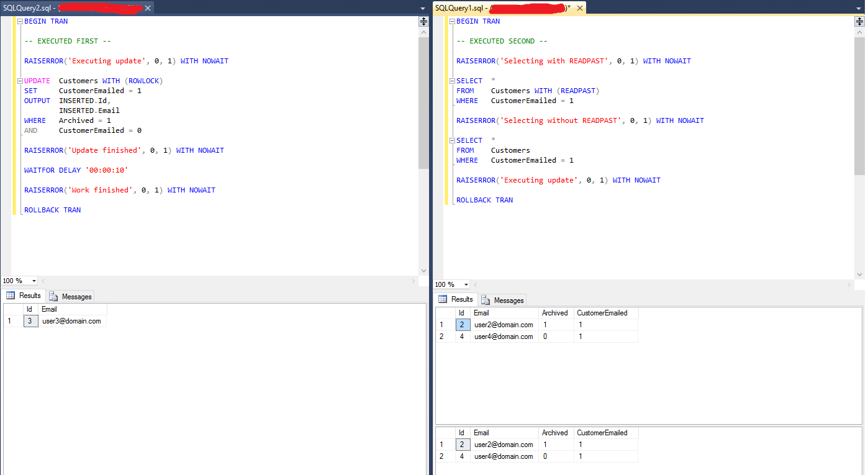Open the Results tab in SQLQuery1 pane

[456, 299]
